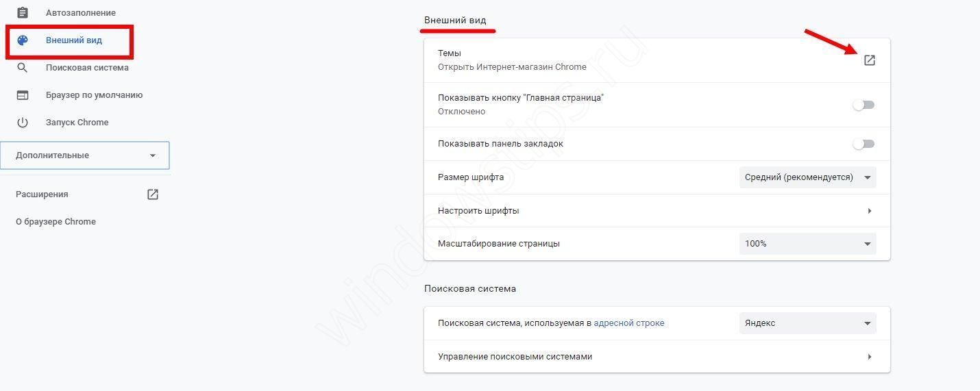This screenshot has height=391, width=980.
Task: Open Chrome Web Store themes icon
Action: pyautogui.click(x=869, y=60)
